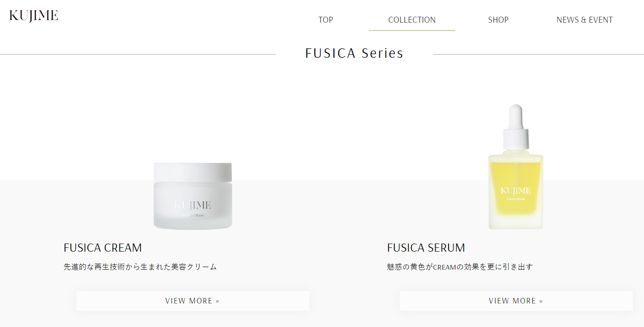Click VIEW MORE under FUSICA CREAM
This screenshot has height=327, width=644.
pyautogui.click(x=193, y=301)
